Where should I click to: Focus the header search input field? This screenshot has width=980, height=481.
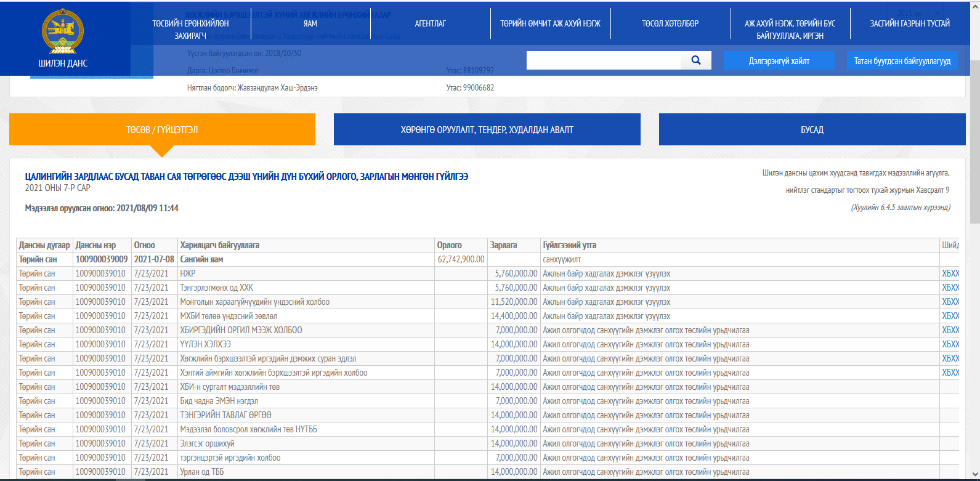604,60
